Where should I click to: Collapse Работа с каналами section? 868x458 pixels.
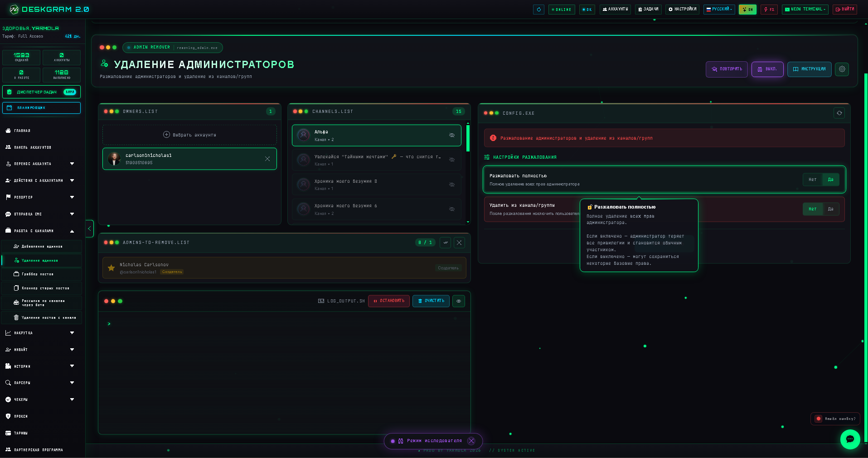(x=41, y=231)
